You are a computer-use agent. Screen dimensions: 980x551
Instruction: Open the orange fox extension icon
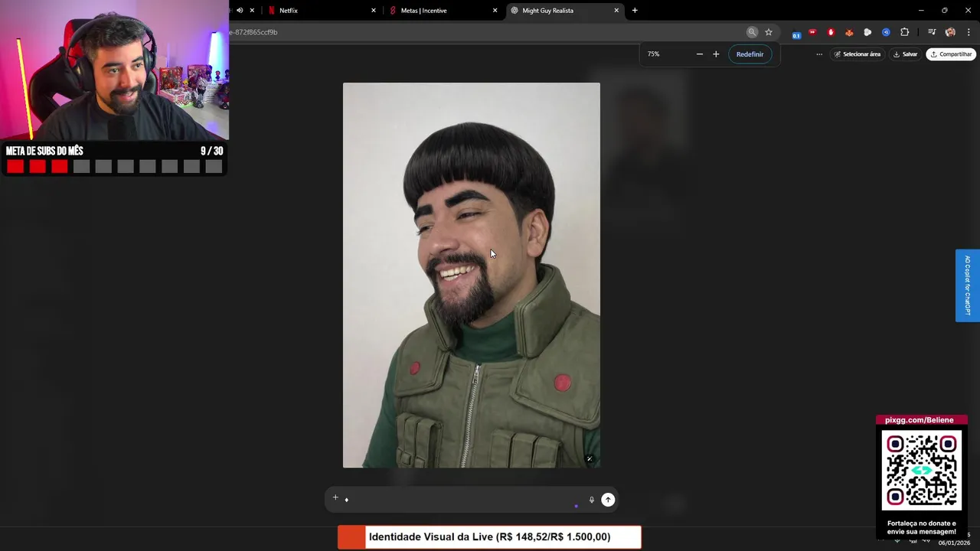pyautogui.click(x=849, y=32)
